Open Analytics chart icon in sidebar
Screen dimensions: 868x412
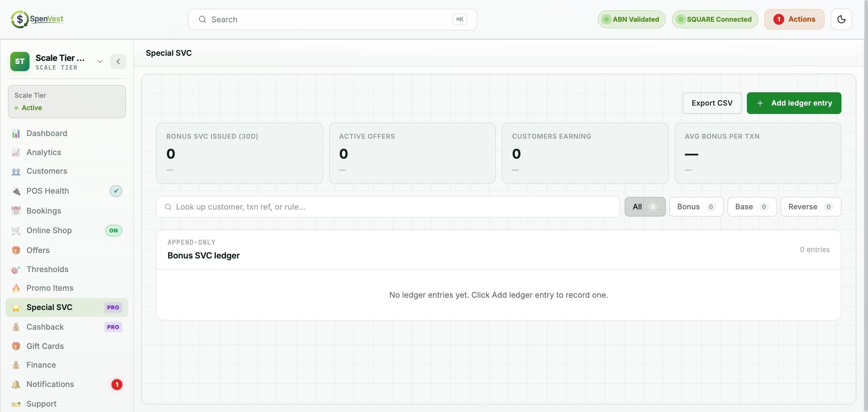point(16,152)
